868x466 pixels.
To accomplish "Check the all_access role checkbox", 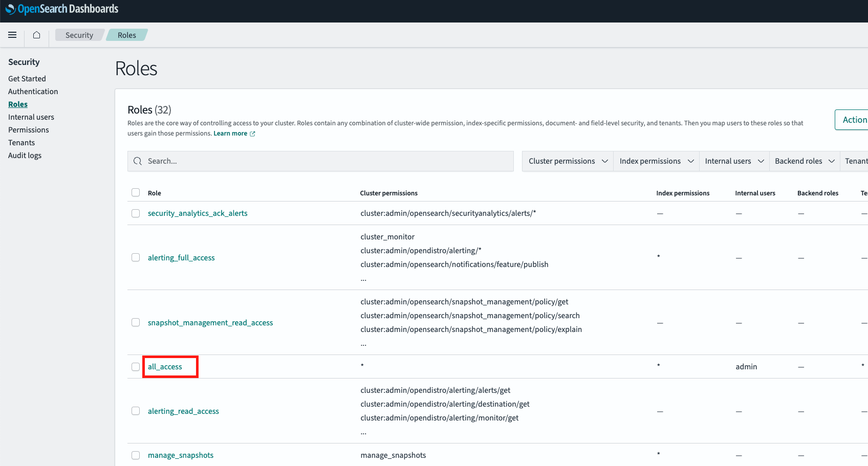I will click(x=136, y=366).
